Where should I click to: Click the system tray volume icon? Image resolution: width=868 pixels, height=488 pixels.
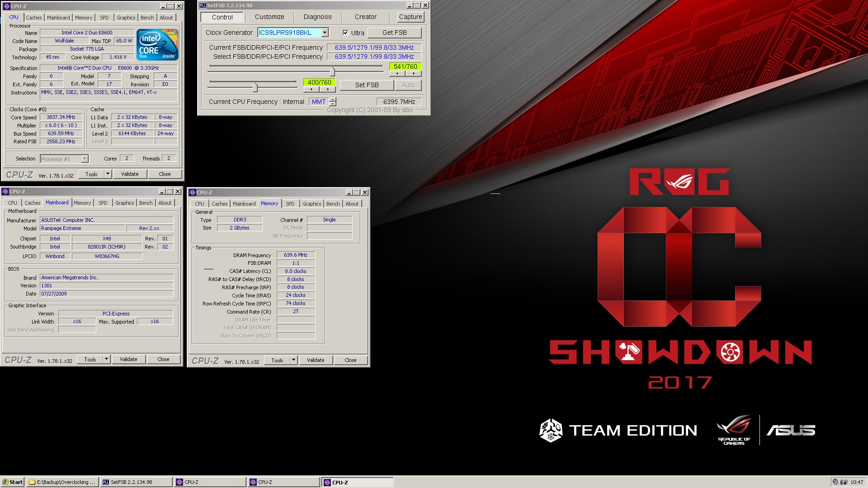835,482
